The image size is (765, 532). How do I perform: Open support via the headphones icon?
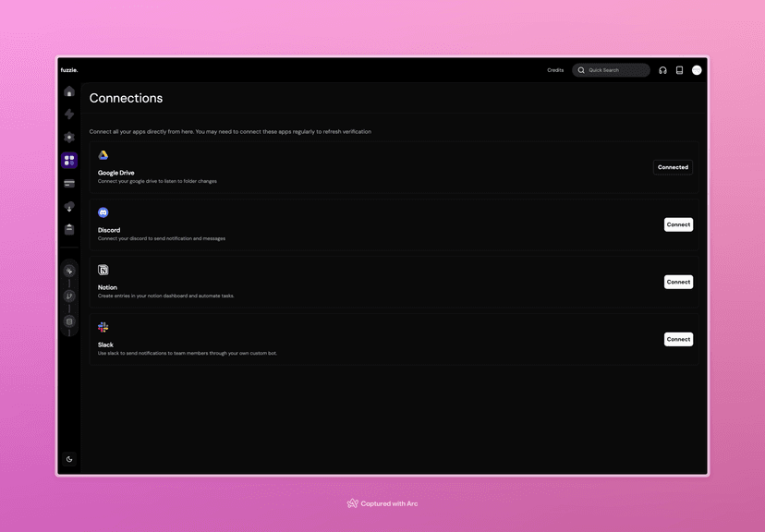click(x=662, y=70)
